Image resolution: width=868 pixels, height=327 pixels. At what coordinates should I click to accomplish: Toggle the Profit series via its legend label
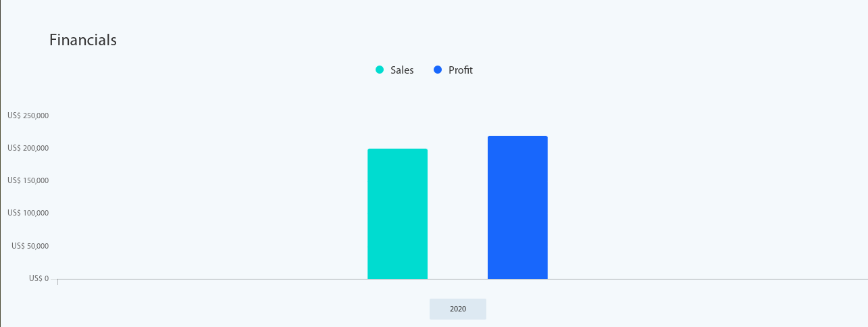(x=461, y=70)
